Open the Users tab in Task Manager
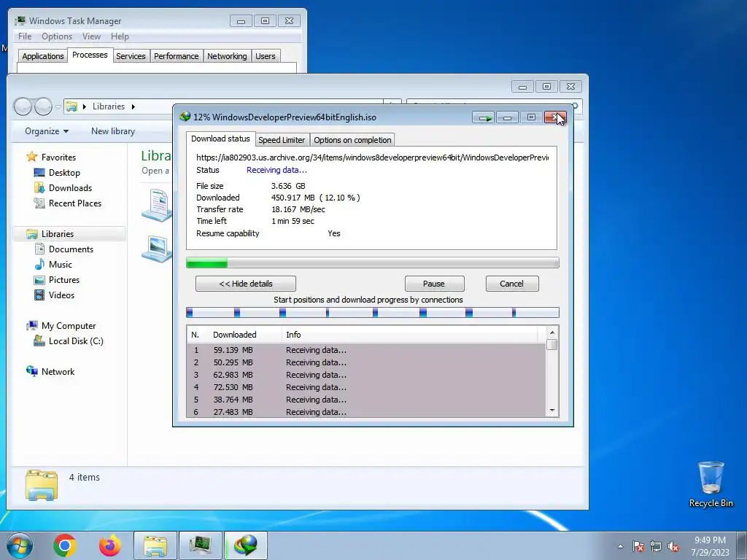Image resolution: width=747 pixels, height=560 pixels. point(265,55)
